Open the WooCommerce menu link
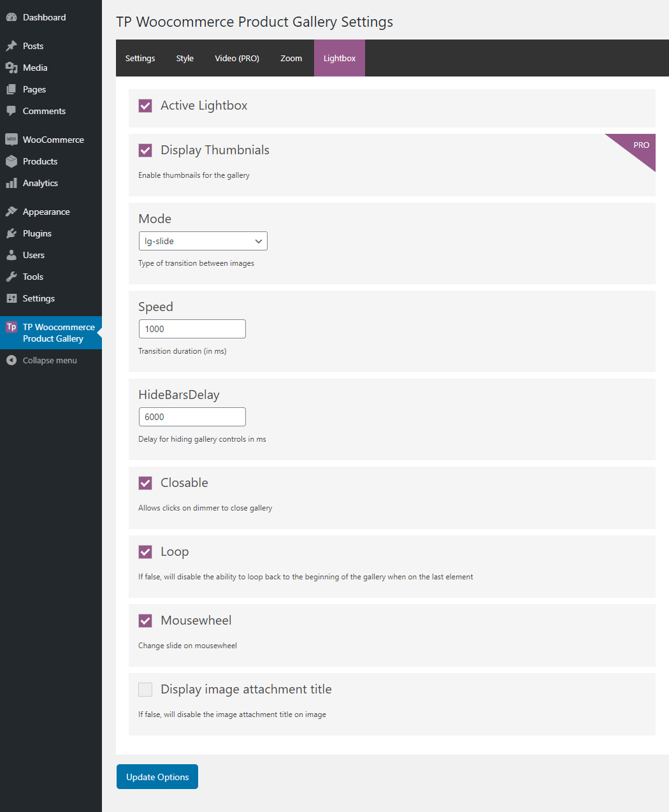Screen dimensions: 669x812 pyautogui.click(x=54, y=140)
